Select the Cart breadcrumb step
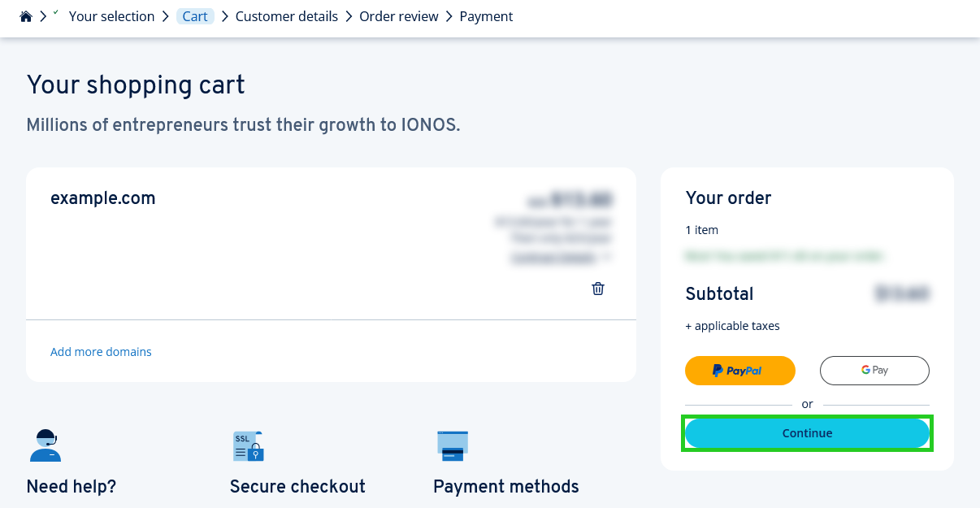The height and width of the screenshot is (508, 980). click(195, 16)
